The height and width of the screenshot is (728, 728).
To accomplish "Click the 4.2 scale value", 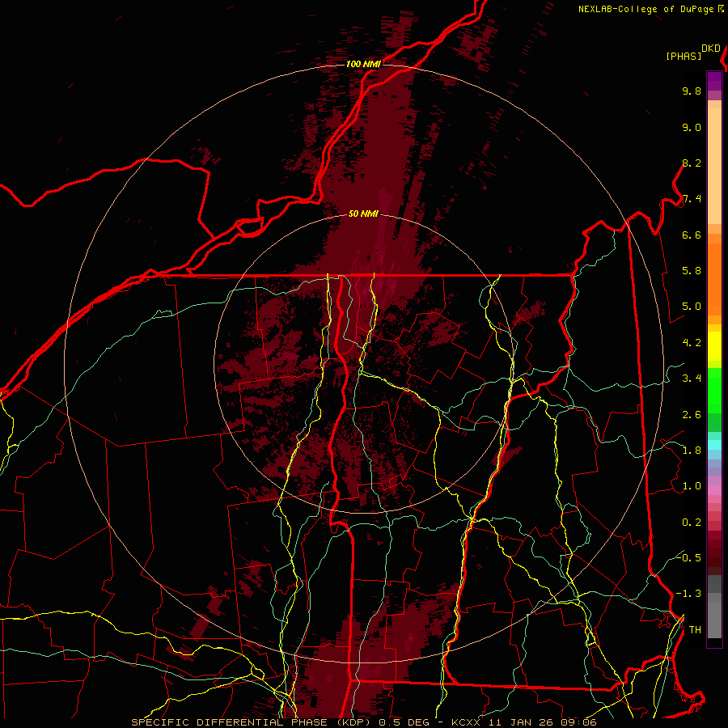I will [692, 343].
